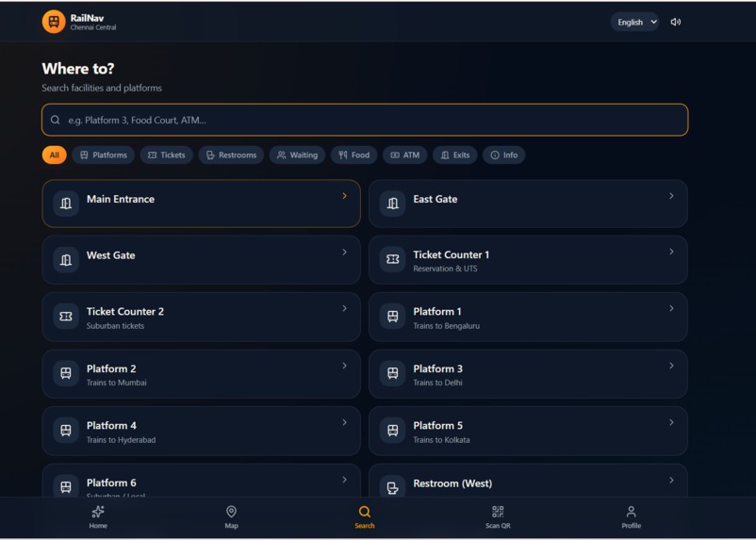
Task: Click the Platform 4 train icon
Action: 66,430
